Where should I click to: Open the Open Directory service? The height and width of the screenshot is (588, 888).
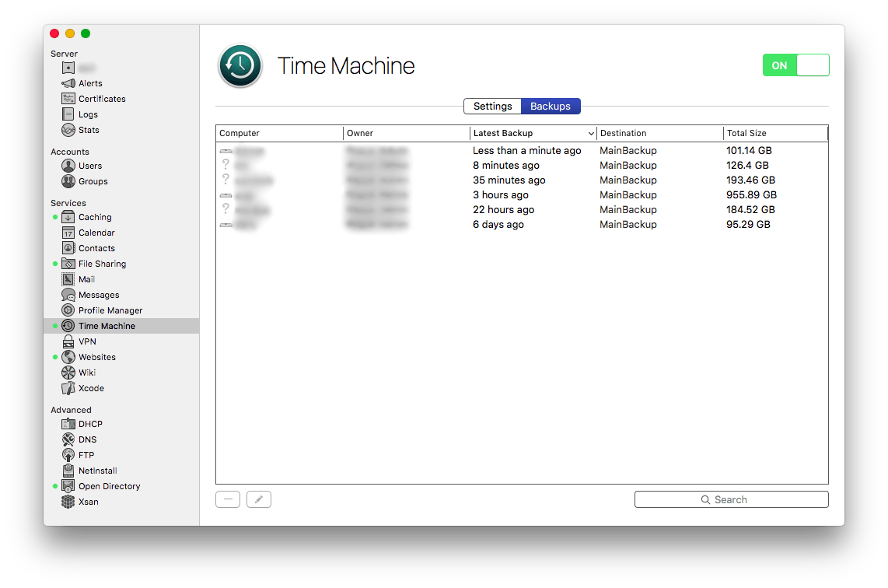pos(100,486)
